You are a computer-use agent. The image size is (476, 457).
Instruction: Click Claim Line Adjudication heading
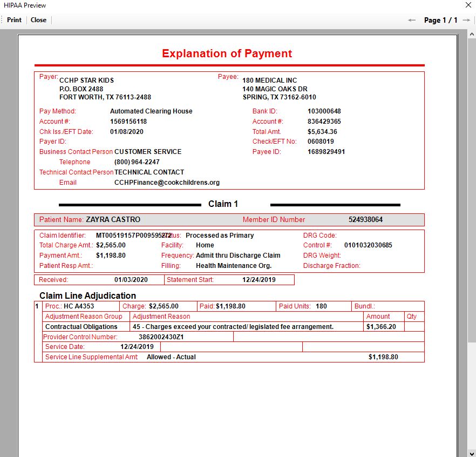pyautogui.click(x=88, y=295)
